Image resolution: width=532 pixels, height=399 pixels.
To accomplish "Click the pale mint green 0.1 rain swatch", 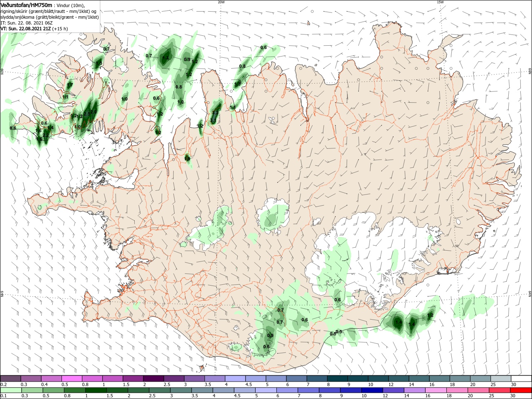I will click(x=10, y=390).
